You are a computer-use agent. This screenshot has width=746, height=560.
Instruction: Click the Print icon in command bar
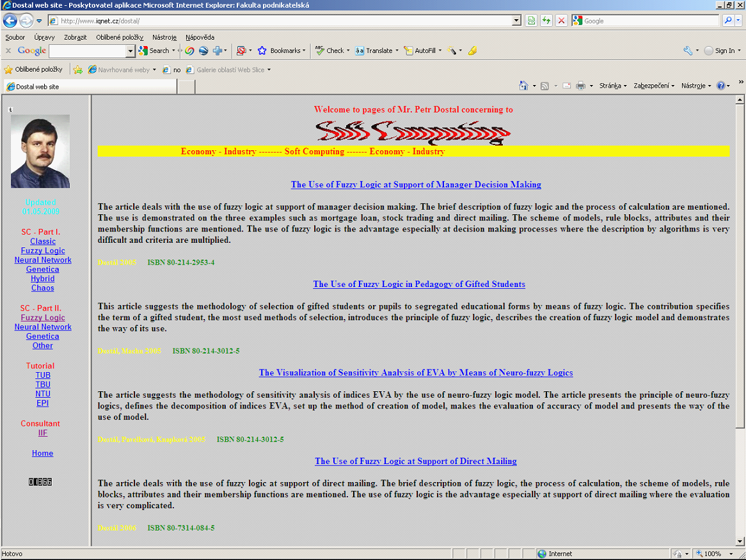[x=580, y=86]
